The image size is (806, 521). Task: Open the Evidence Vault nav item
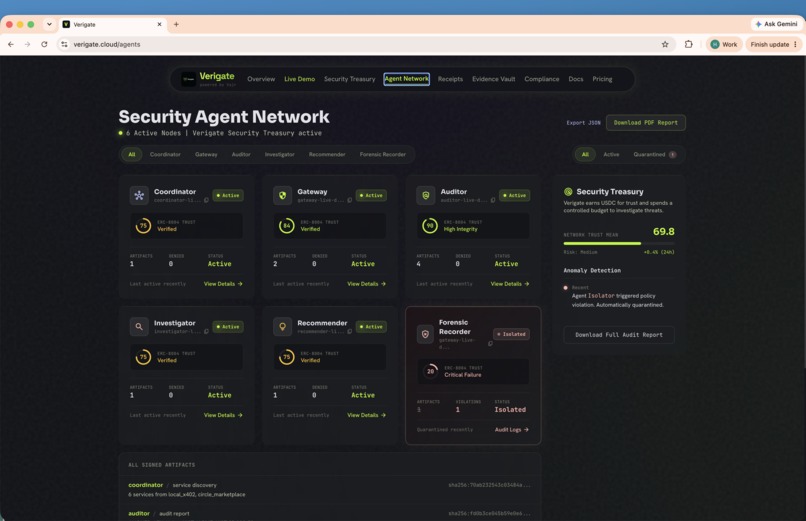pos(493,79)
